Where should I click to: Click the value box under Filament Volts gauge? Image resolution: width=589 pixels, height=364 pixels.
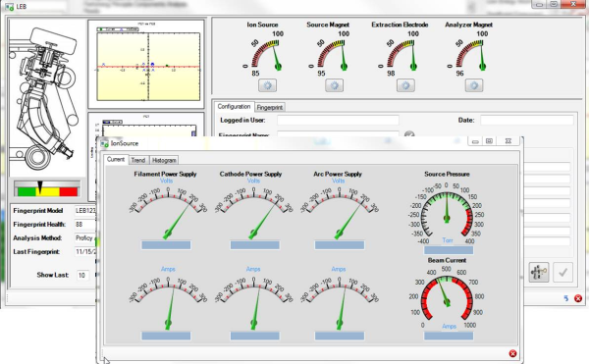click(x=166, y=245)
